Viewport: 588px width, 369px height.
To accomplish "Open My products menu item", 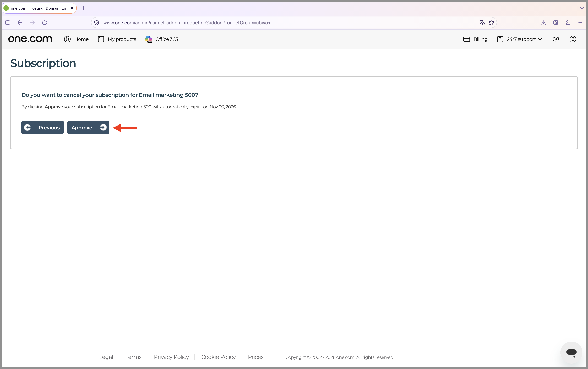I will click(117, 39).
